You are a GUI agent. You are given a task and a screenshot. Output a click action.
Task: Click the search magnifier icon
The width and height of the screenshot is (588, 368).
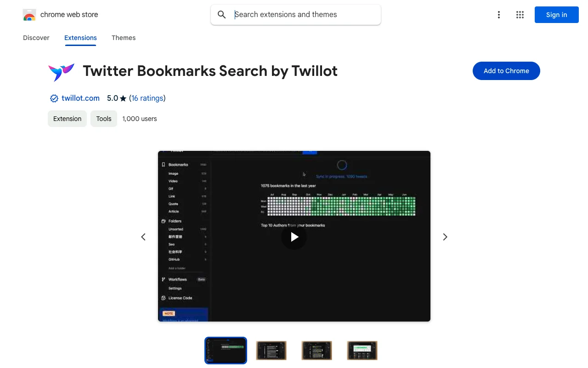coord(222,15)
